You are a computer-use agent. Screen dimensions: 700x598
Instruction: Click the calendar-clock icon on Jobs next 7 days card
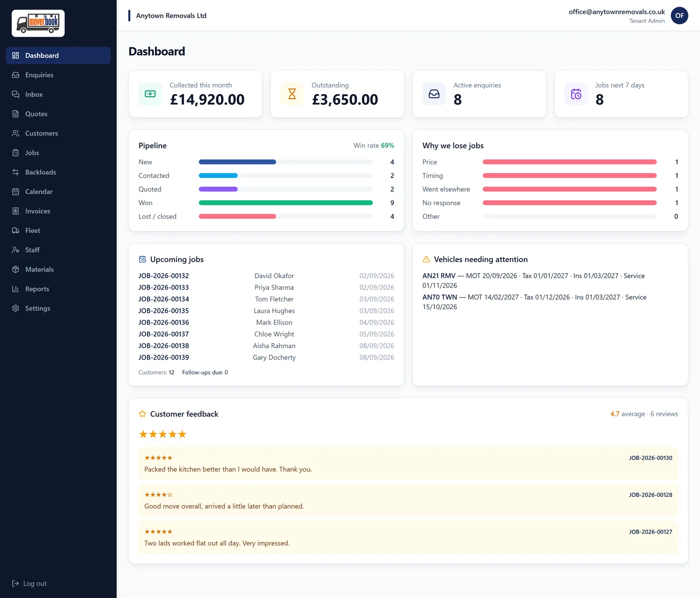pos(576,94)
